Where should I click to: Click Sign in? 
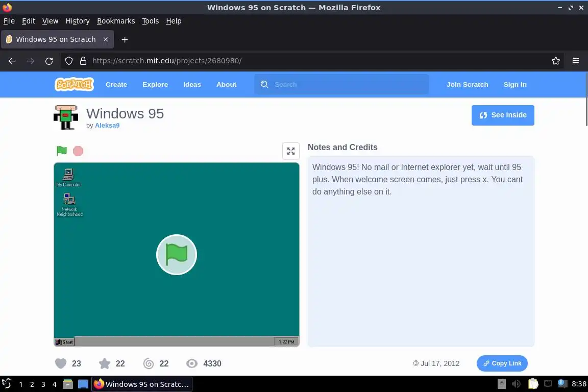click(515, 84)
